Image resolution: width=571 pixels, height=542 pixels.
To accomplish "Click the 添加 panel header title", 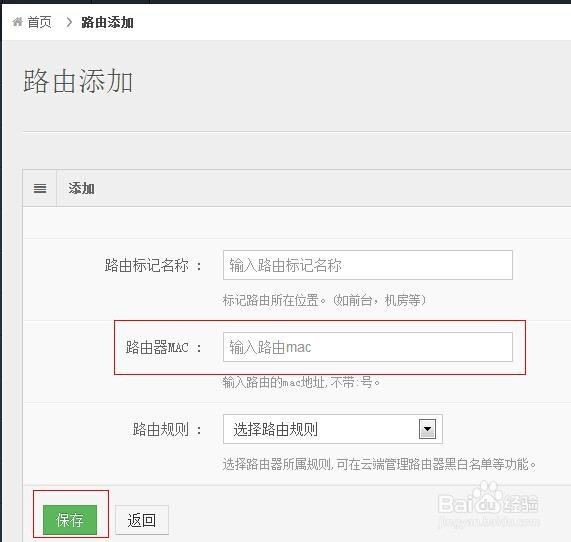I will coord(82,188).
